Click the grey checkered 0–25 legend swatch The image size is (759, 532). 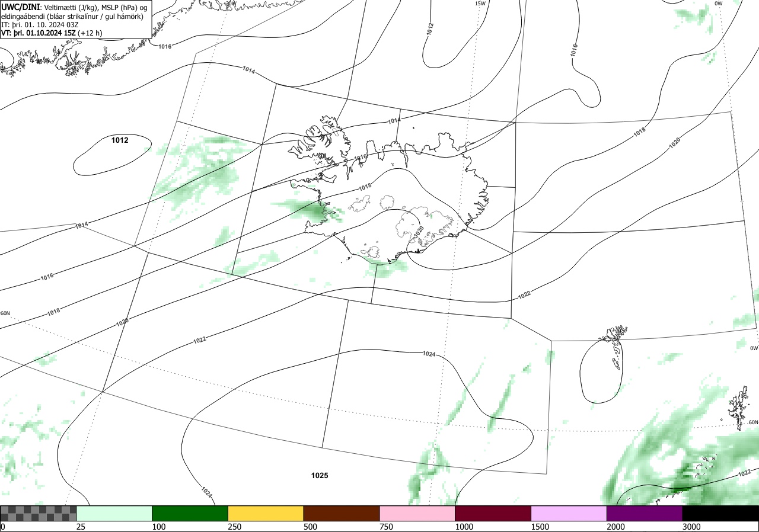tap(38, 513)
